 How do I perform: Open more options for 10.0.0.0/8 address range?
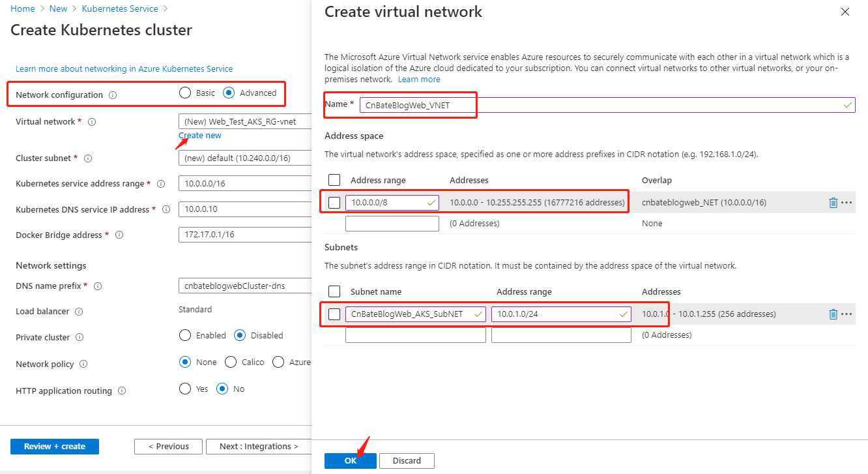click(846, 203)
